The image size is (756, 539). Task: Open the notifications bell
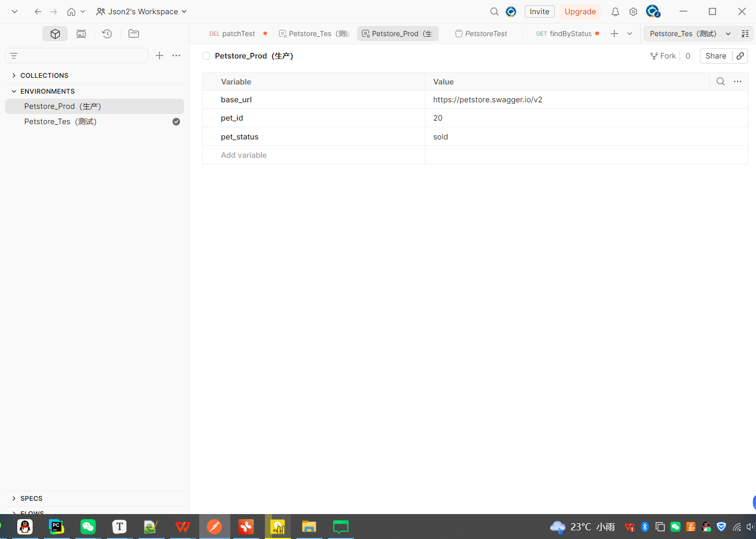(615, 12)
